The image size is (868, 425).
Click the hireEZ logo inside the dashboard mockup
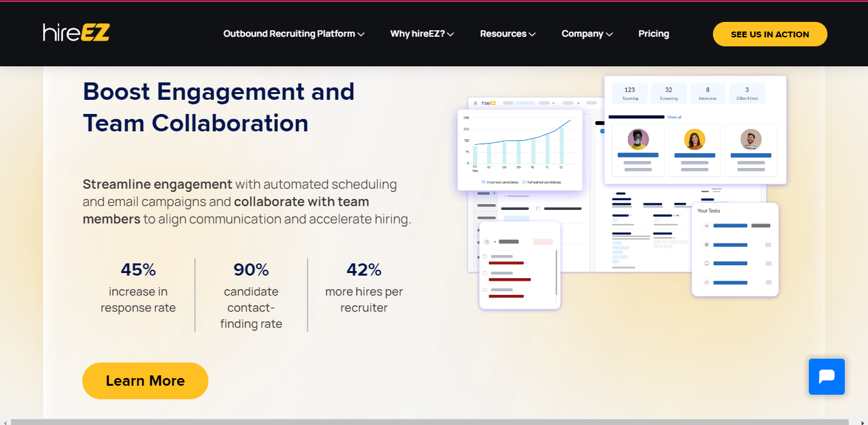click(489, 103)
